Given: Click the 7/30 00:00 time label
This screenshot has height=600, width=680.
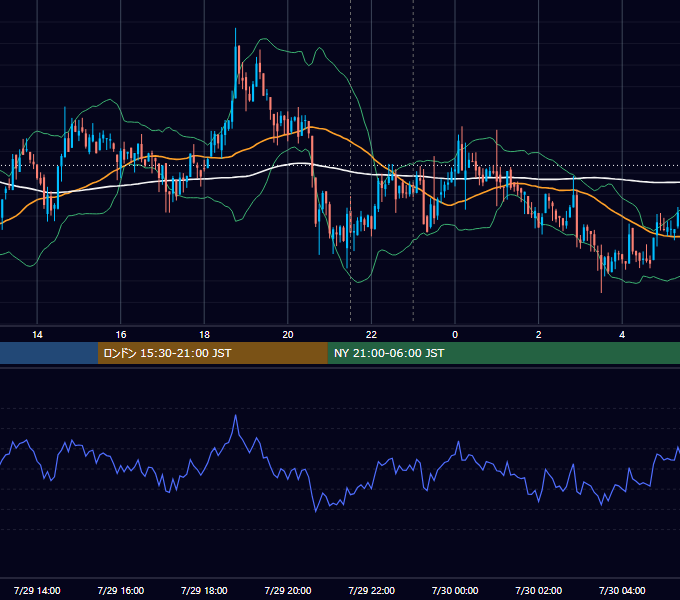Looking at the screenshot, I should tap(455, 590).
